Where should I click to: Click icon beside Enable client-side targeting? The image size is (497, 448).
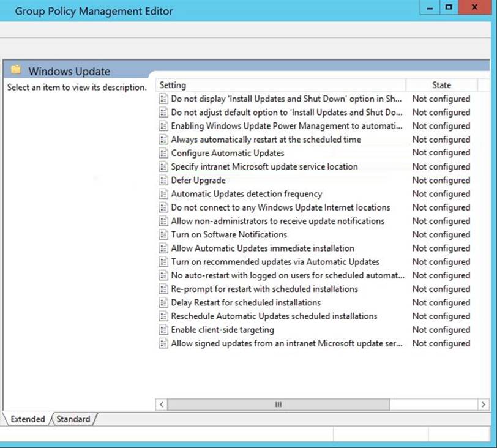[163, 330]
